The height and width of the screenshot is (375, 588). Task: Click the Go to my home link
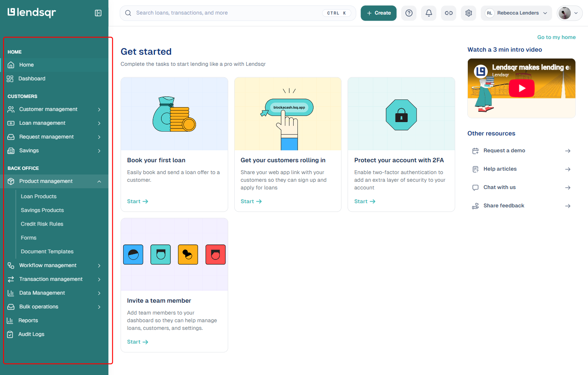pos(556,37)
